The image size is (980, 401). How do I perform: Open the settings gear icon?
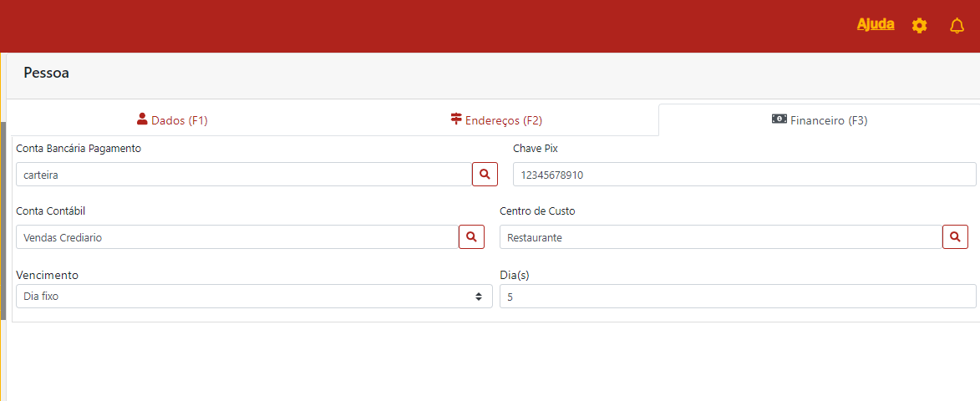point(919,26)
